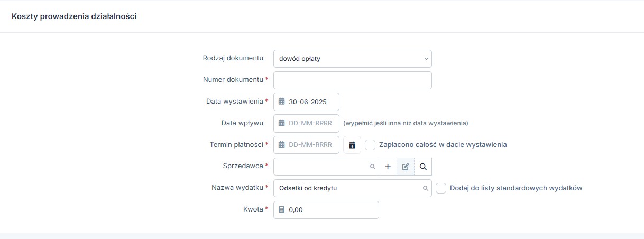Click large search button next to Sprzedawca
Image resolution: width=644 pixels, height=239 pixels.
[x=423, y=167]
